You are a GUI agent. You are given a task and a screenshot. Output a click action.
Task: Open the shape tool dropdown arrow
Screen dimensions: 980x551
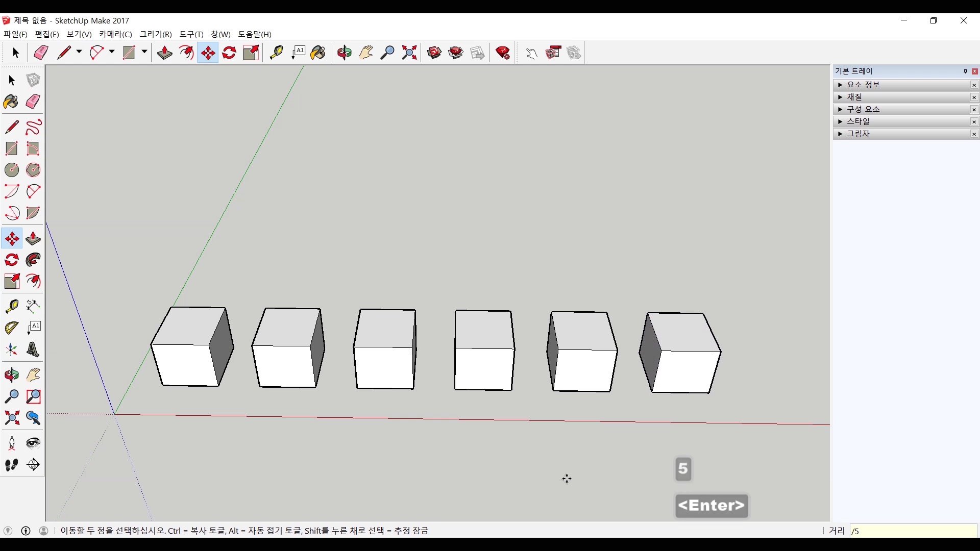[144, 52]
